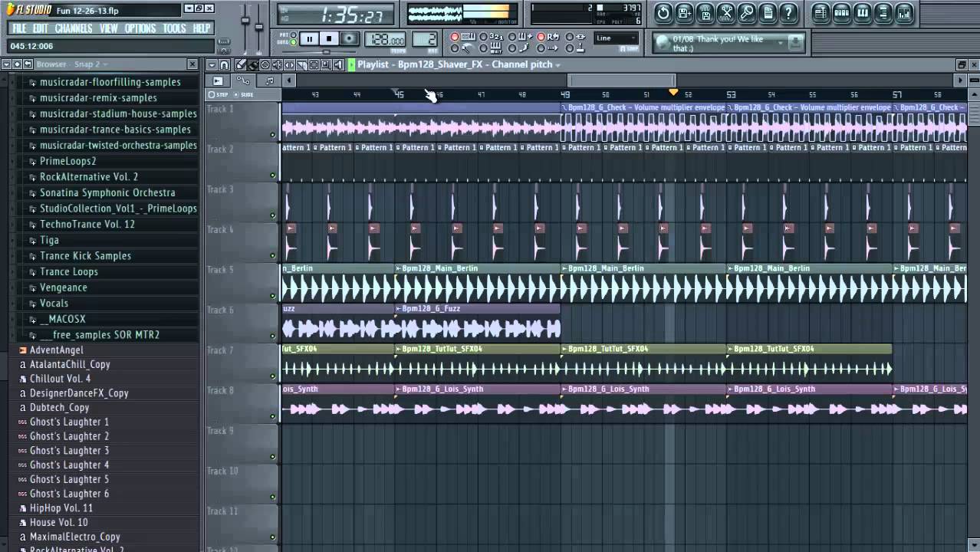Open the EDIT menu

coord(41,28)
